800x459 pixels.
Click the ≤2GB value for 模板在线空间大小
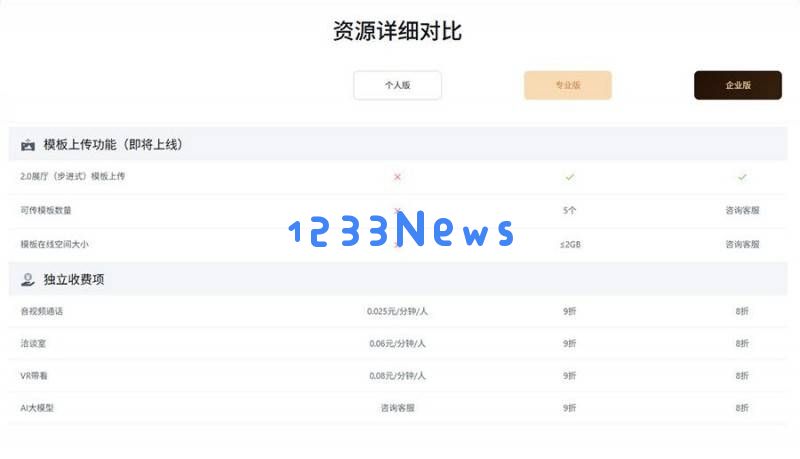570,244
